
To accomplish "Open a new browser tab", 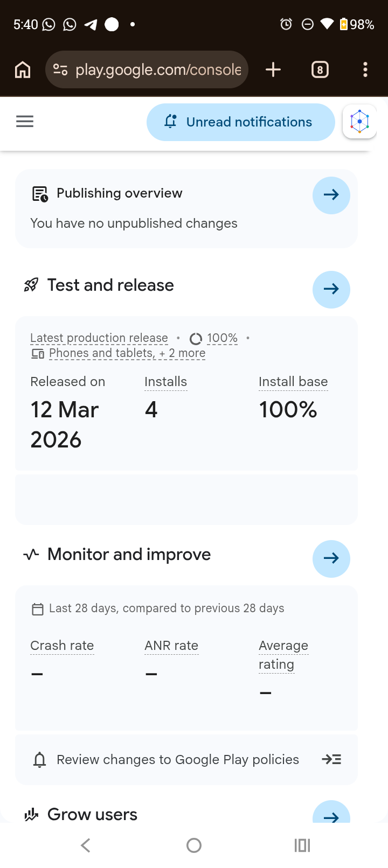I will pyautogui.click(x=273, y=69).
